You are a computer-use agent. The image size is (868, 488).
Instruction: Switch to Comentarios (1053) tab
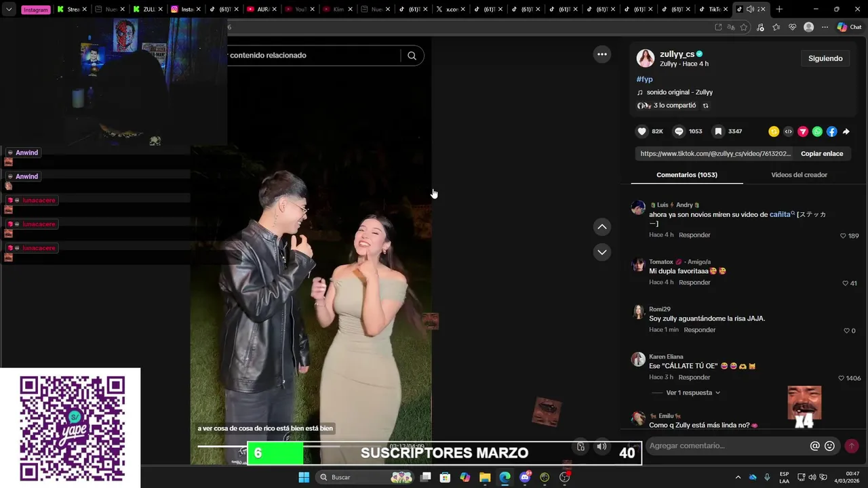(687, 175)
